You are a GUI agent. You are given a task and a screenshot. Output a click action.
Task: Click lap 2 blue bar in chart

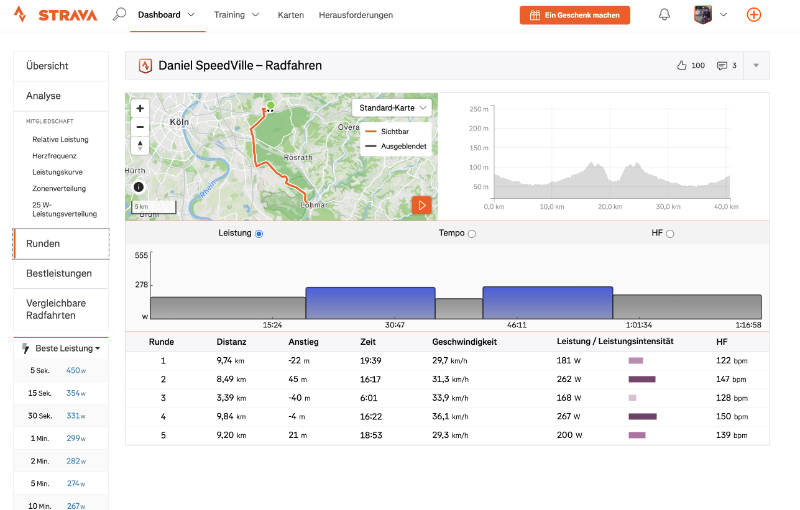[x=370, y=303]
